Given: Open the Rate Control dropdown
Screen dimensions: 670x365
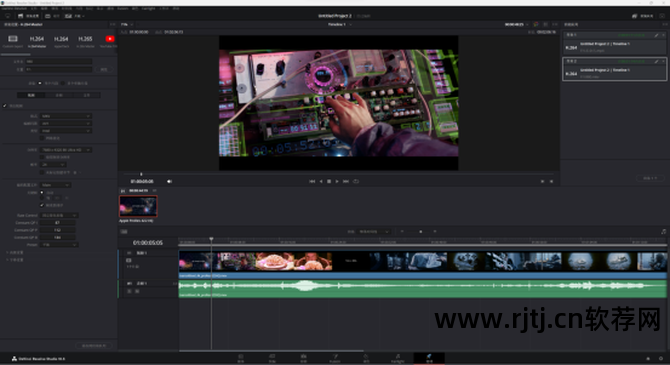Looking at the screenshot, I should click(59, 215).
